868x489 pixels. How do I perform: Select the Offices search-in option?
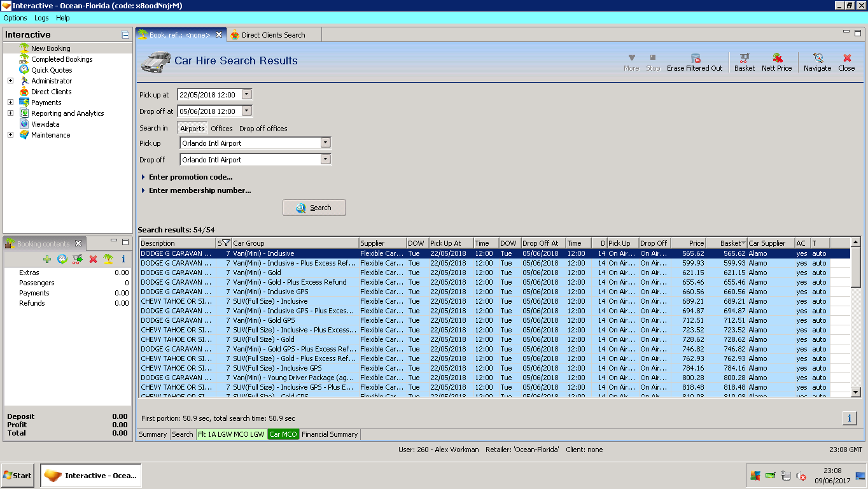click(221, 129)
